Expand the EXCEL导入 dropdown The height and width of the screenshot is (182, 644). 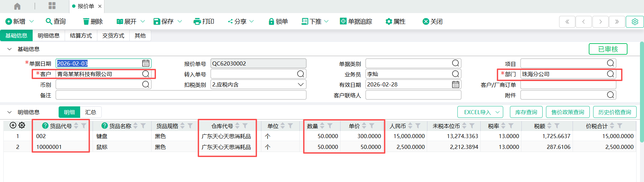click(x=497, y=112)
